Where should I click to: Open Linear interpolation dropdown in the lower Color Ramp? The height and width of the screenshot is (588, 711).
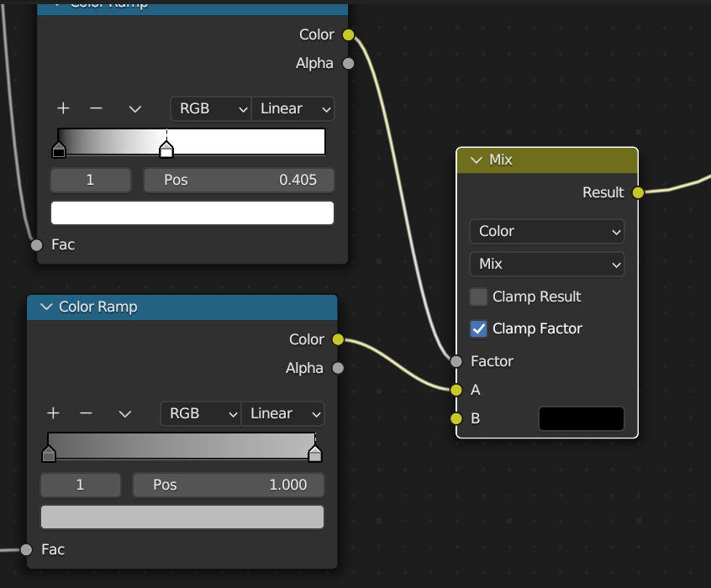[x=283, y=413]
